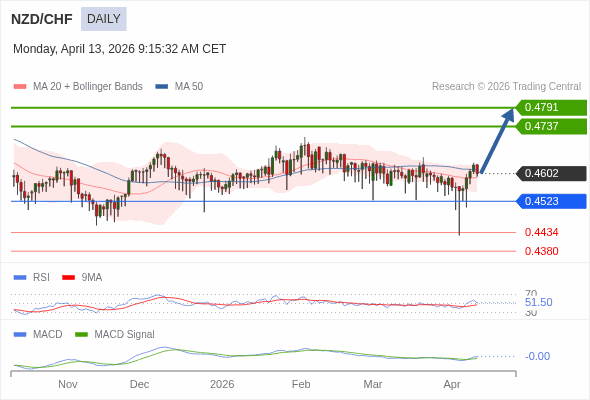The height and width of the screenshot is (400, 590).
Task: Click the 'MACD Signal' legend label
Action: click(125, 334)
